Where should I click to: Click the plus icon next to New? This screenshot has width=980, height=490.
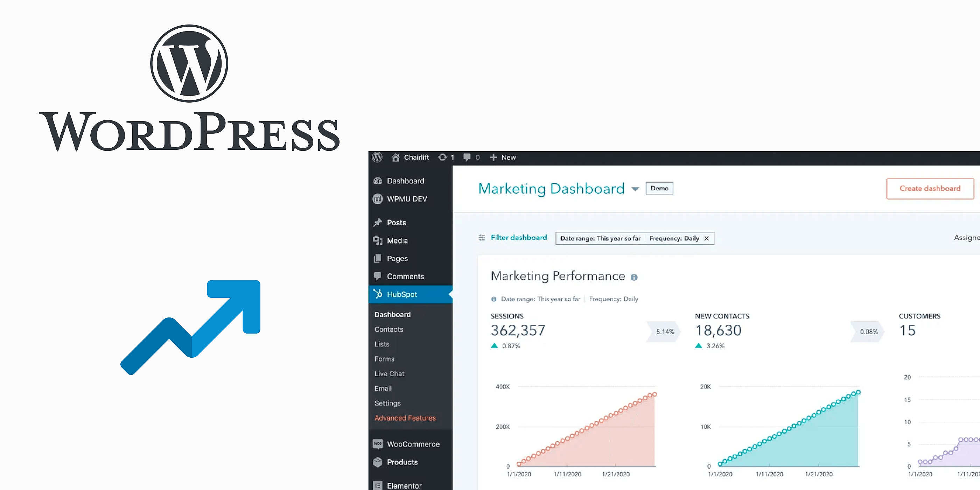(493, 157)
